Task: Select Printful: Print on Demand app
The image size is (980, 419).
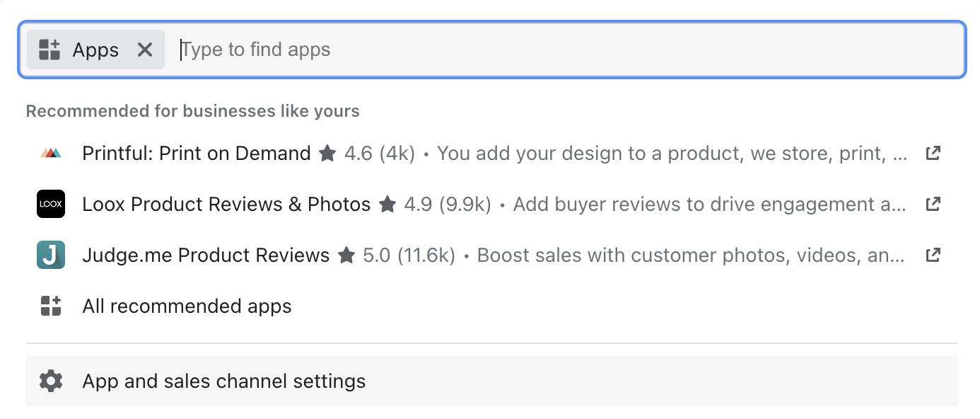Action: pos(197,153)
